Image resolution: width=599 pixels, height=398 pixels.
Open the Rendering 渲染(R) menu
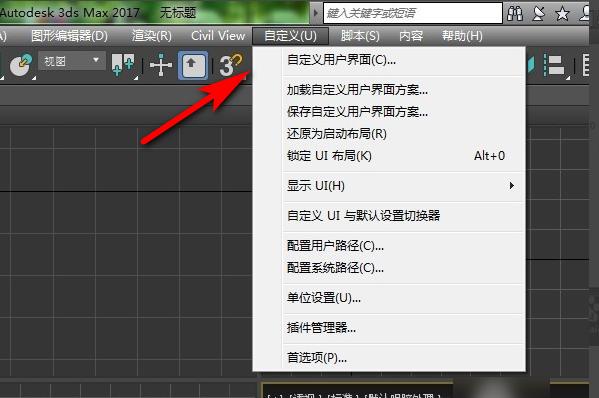[x=152, y=36]
